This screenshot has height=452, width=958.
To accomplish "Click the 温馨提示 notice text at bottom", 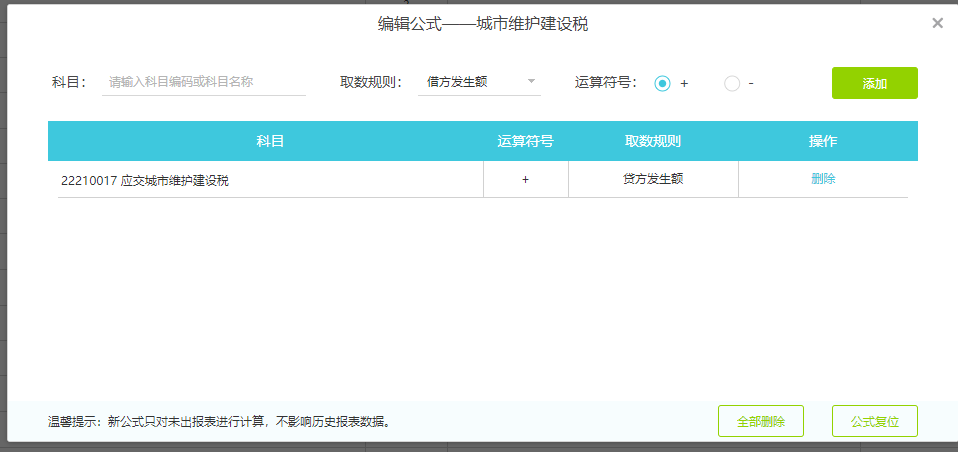I will (219, 421).
